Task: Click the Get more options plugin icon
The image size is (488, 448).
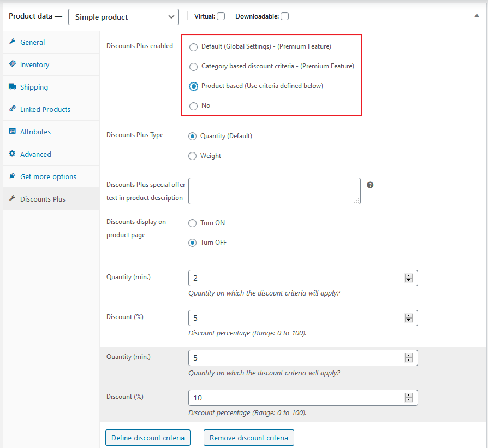Action: coord(13,176)
